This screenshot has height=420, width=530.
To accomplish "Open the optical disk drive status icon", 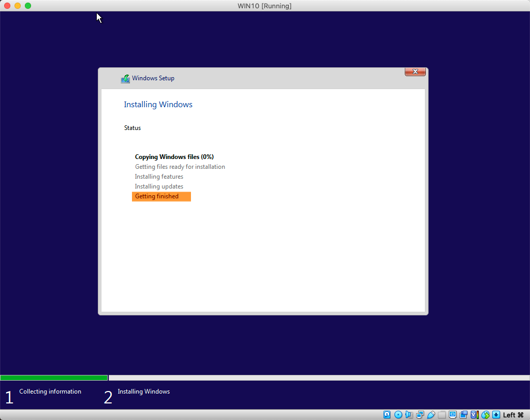I will coord(398,415).
